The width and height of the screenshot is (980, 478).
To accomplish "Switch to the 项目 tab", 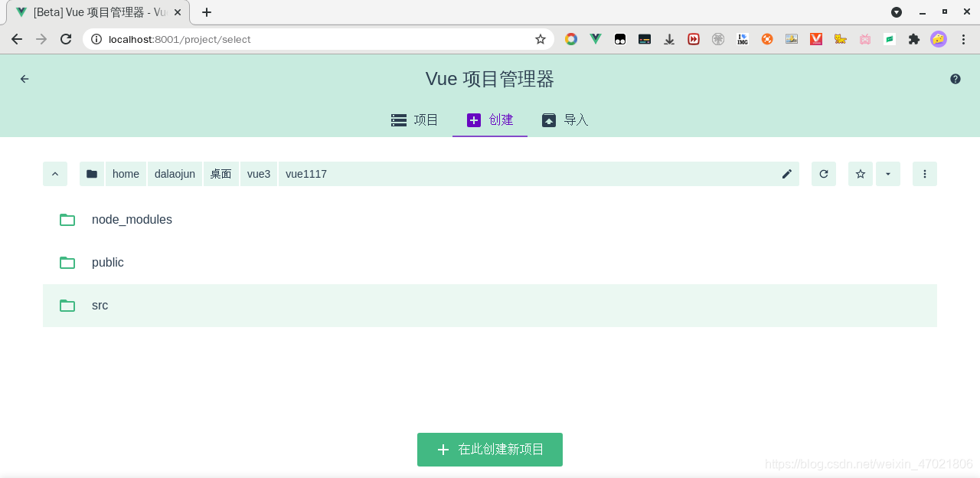I will click(414, 120).
